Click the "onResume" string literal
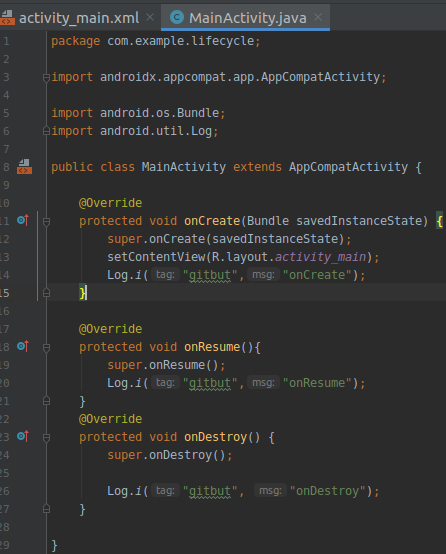Image resolution: width=446 pixels, height=554 pixels. coord(317,383)
